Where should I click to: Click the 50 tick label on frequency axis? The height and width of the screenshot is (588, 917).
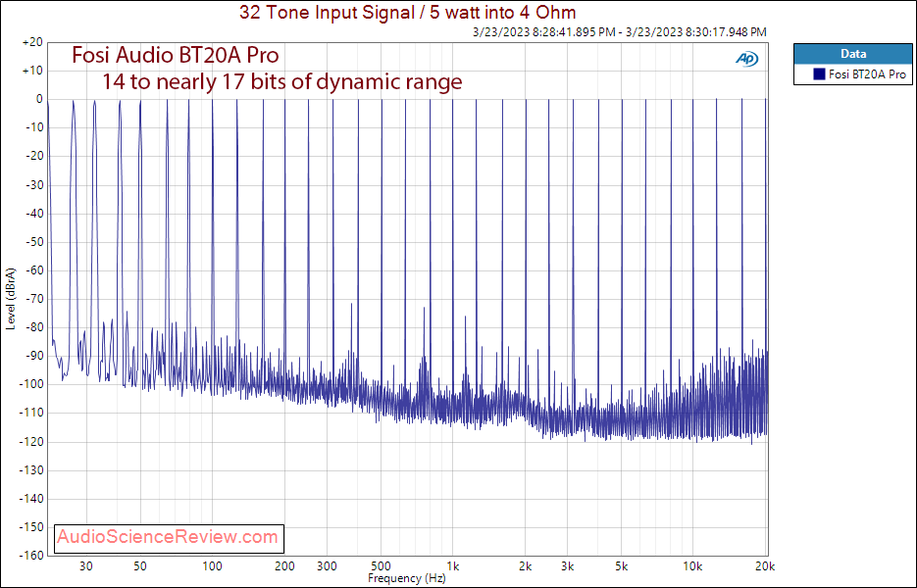[140, 565]
